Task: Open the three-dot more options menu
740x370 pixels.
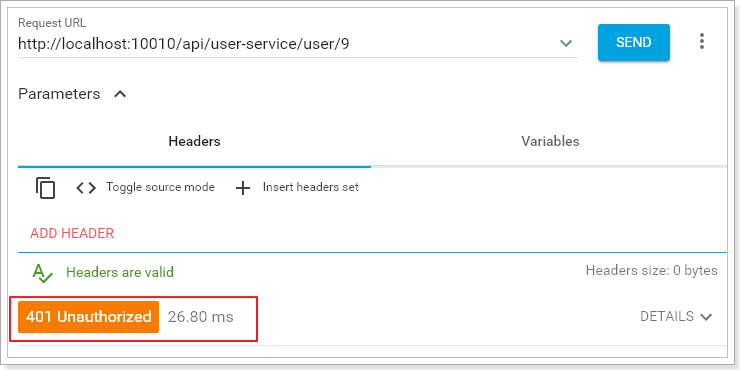Action: coord(702,42)
